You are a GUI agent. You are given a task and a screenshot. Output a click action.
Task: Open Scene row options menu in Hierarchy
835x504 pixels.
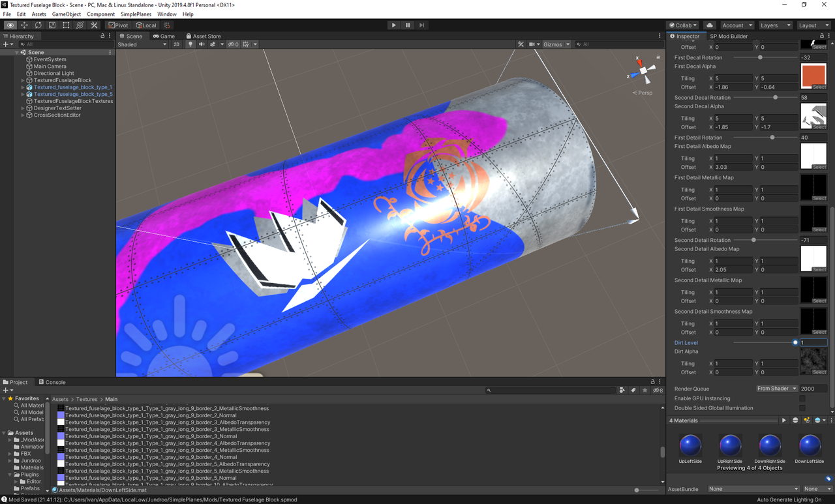(x=110, y=52)
